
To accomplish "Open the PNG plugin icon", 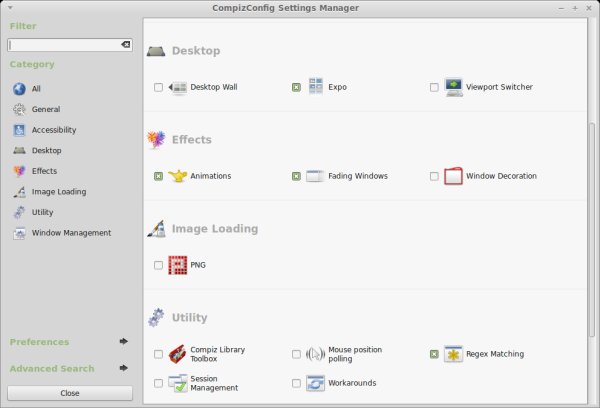I will pyautogui.click(x=178, y=265).
